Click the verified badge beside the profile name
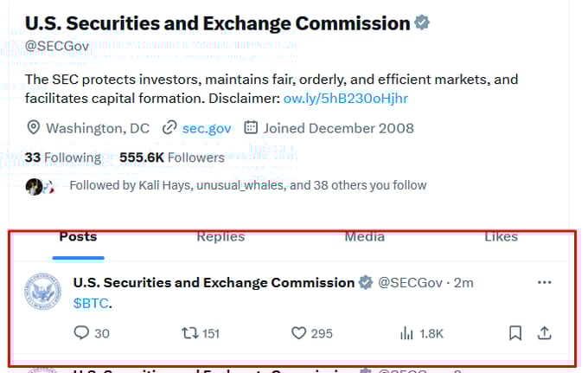Viewport: 588px width, 373px height. pos(422,23)
